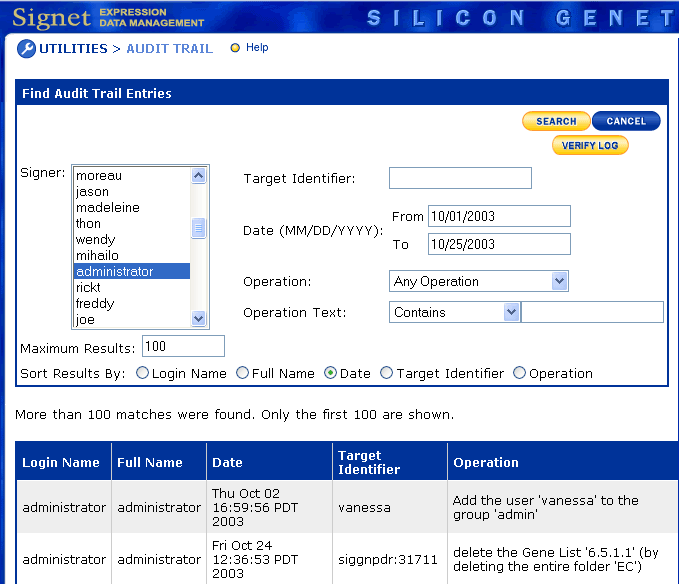Screen dimensions: 679x586
Task: Click the Maximum Results field
Action: (183, 346)
